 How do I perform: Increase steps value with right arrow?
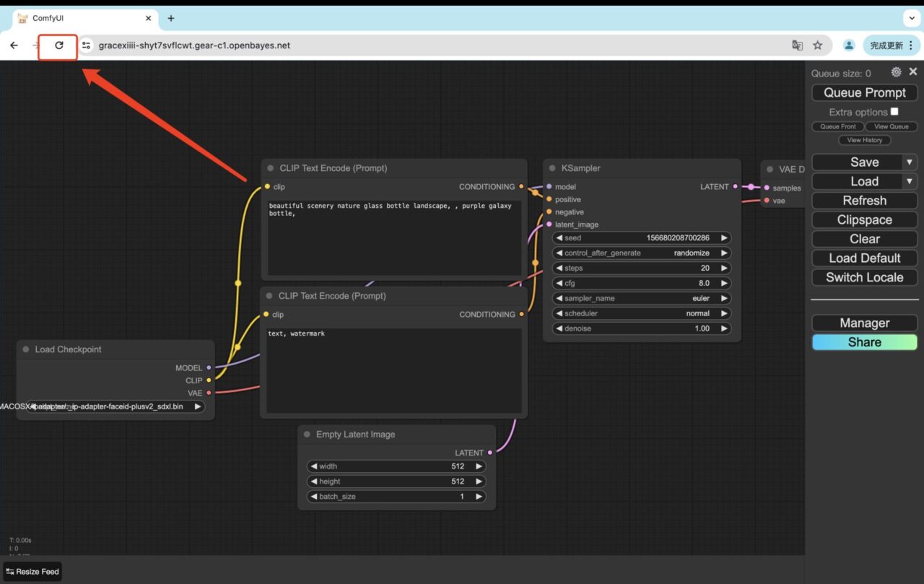tap(724, 268)
